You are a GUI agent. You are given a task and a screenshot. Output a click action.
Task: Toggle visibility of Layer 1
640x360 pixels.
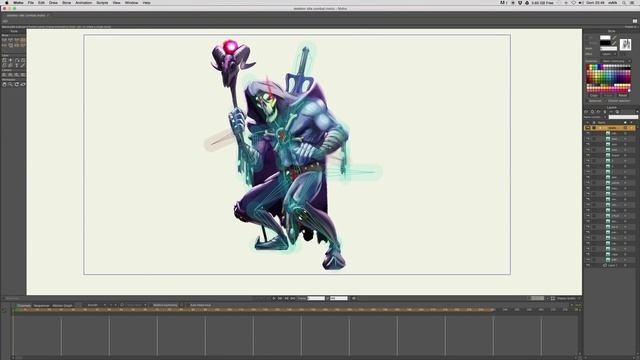(x=588, y=265)
